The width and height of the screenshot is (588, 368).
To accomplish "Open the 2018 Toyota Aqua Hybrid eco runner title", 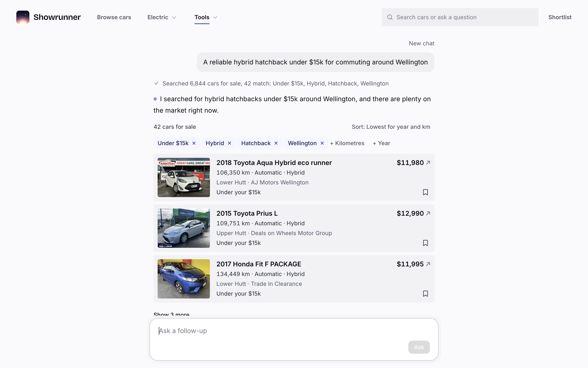I will pos(274,163).
